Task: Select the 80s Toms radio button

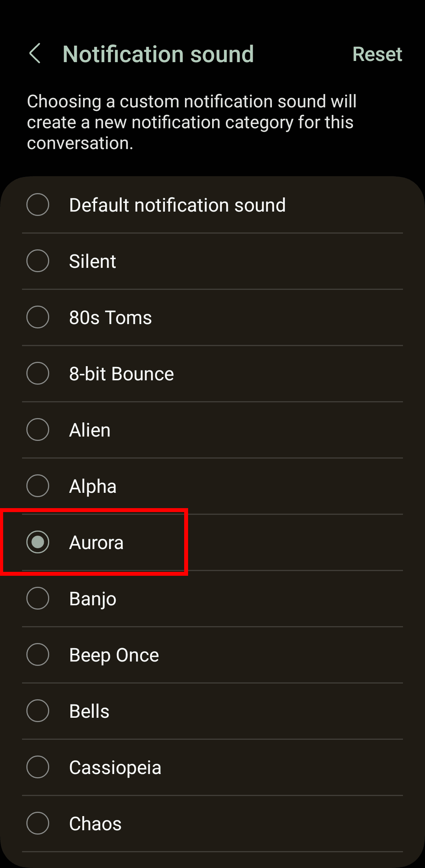Action: [38, 317]
